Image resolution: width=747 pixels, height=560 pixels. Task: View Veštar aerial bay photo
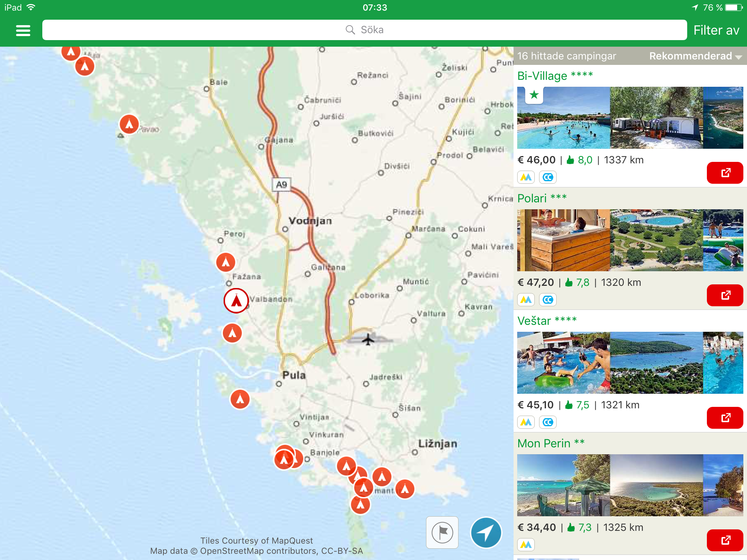pyautogui.click(x=656, y=363)
